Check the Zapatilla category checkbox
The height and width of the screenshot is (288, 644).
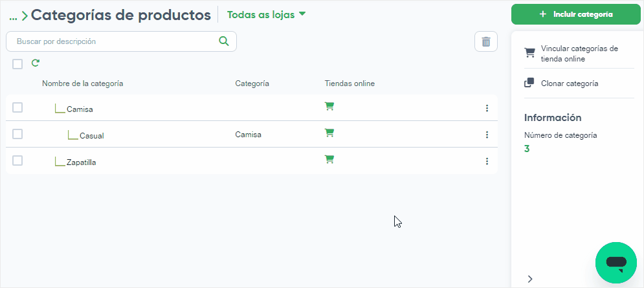[x=17, y=161]
